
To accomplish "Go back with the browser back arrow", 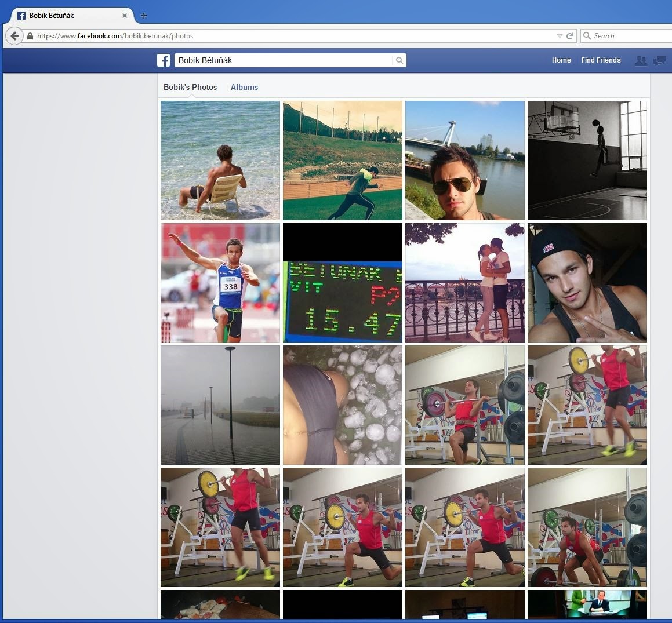I will [14, 35].
